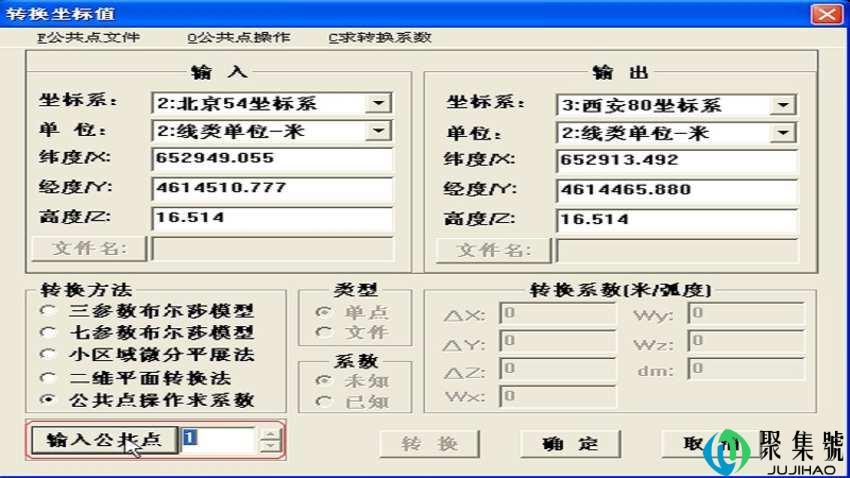This screenshot has height=478, width=850.
Task: Increase the common point count spinner
Action: click(x=270, y=433)
